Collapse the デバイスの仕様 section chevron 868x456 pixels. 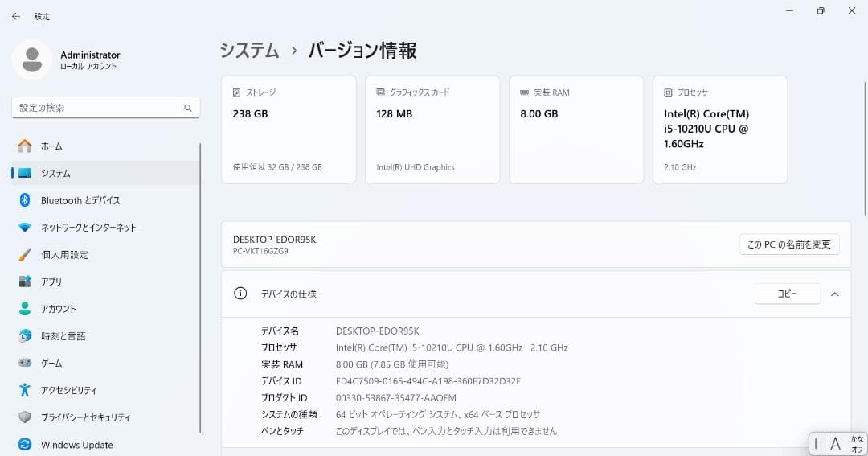coord(835,294)
